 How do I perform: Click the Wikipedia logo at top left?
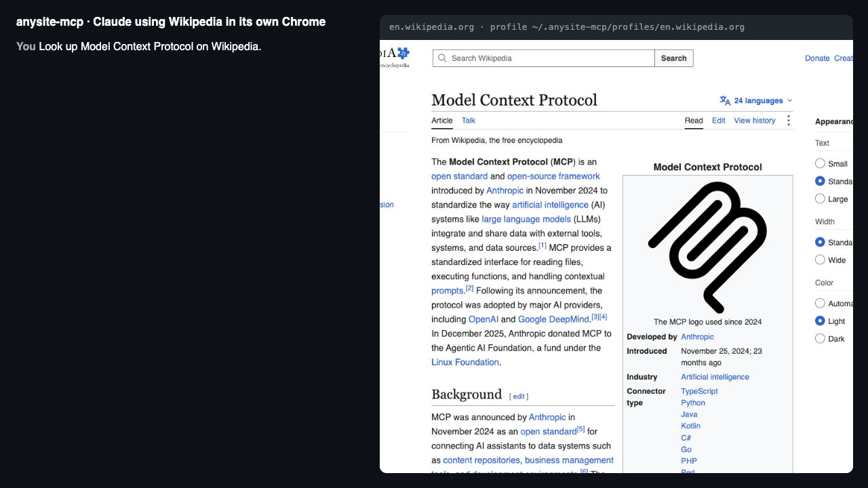coord(395,57)
